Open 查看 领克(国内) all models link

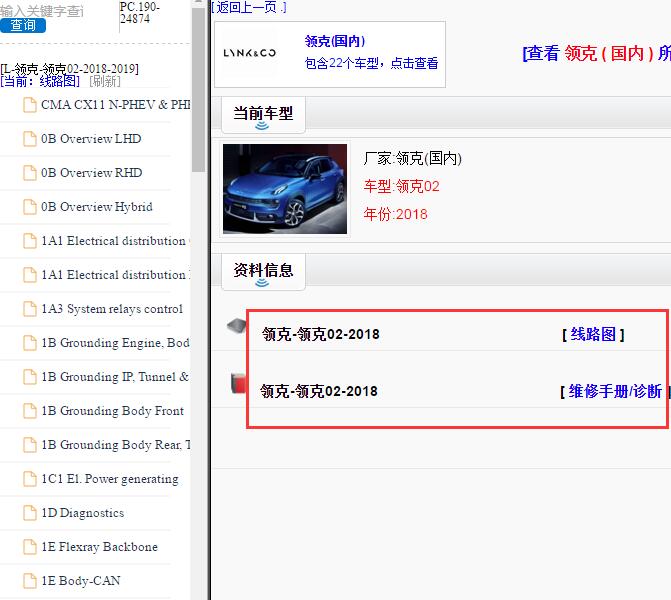597,53
